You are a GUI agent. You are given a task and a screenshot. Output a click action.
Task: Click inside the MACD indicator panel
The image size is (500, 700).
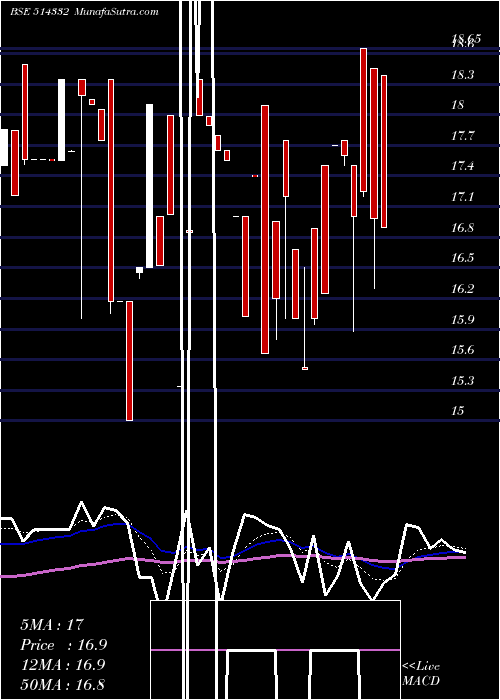275,650
